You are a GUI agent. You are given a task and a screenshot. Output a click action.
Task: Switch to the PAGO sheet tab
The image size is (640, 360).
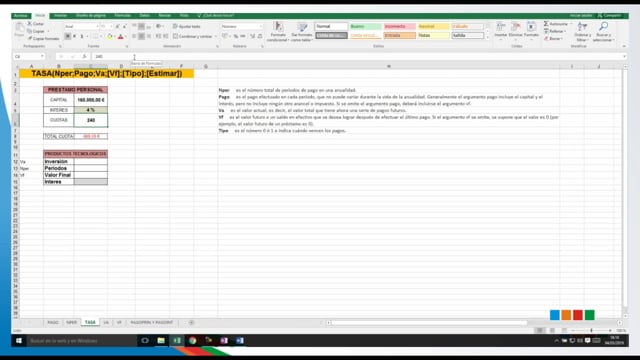53,322
